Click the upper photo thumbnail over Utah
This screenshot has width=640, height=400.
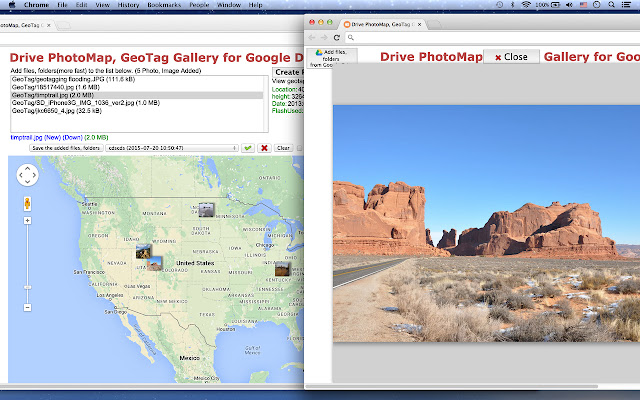point(143,251)
